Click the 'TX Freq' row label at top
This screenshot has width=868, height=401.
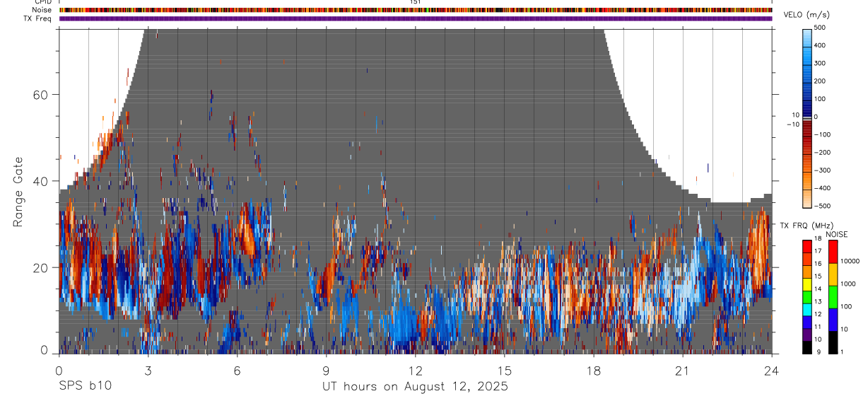click(x=38, y=18)
